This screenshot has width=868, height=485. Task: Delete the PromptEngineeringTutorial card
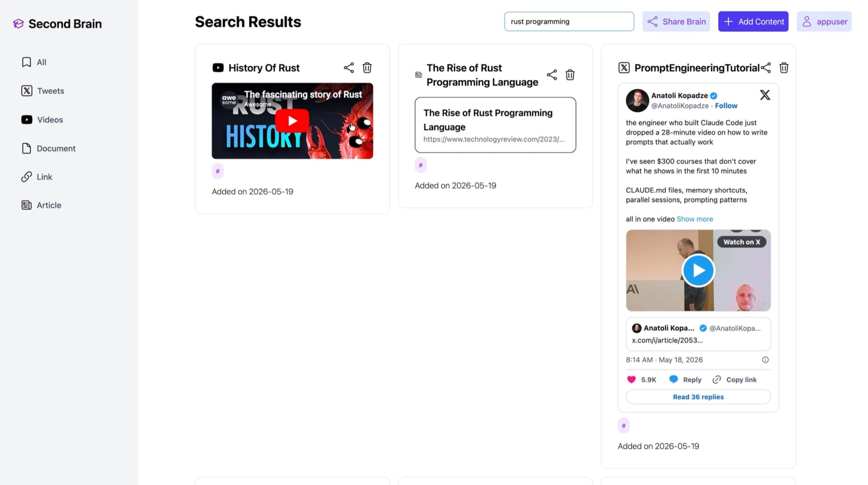click(x=784, y=68)
